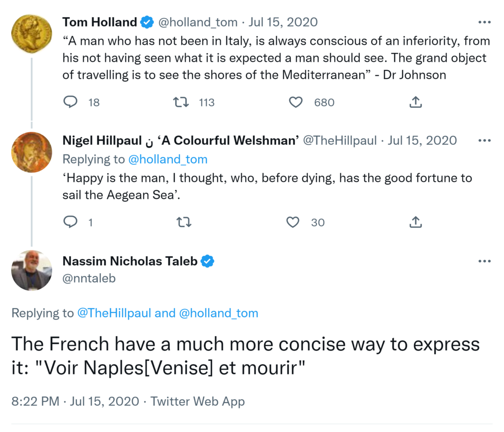Viewport: 504px width, 432px height.
Task: Share Tom Holland's tweet via share icon
Action: coord(415,102)
